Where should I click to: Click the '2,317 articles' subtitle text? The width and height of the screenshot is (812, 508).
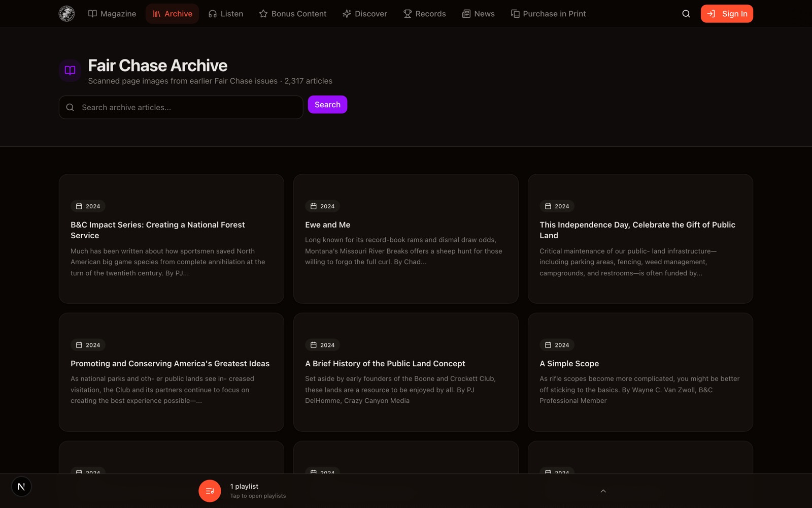click(x=309, y=81)
